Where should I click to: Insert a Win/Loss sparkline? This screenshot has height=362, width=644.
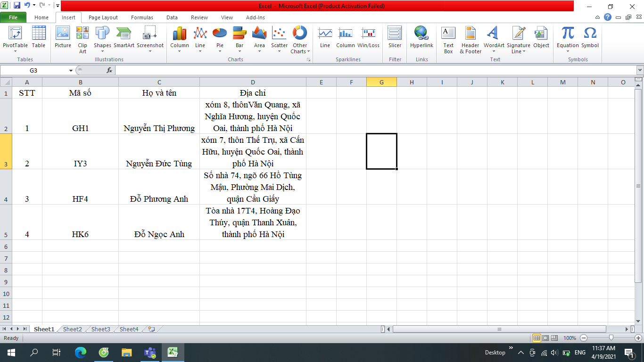[368, 38]
